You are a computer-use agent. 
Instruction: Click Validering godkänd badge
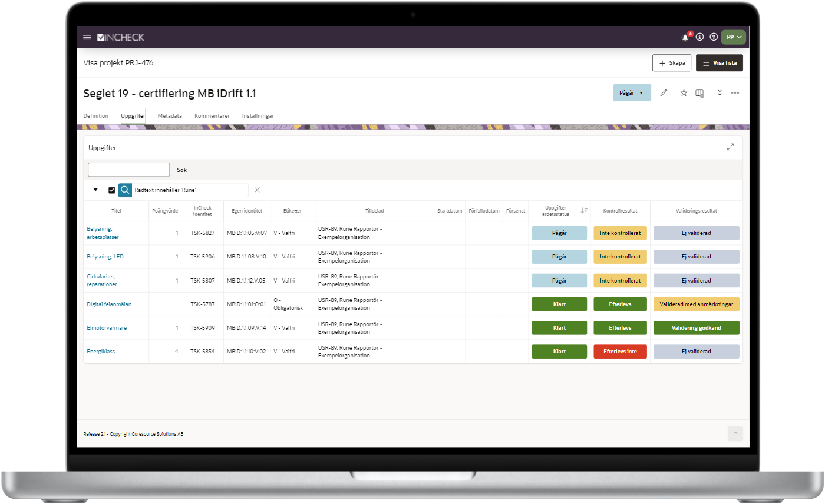[x=696, y=328]
